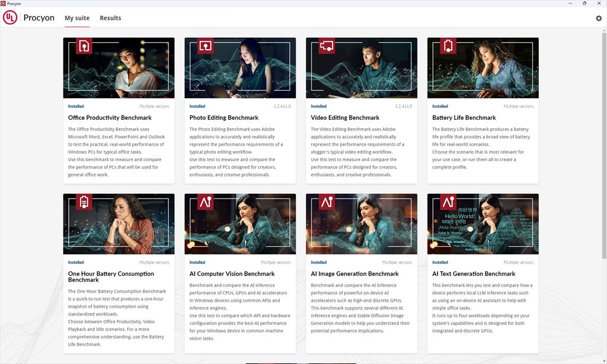Click Multiple versions on Battery Life card
The width and height of the screenshot is (607, 364).
coord(518,106)
